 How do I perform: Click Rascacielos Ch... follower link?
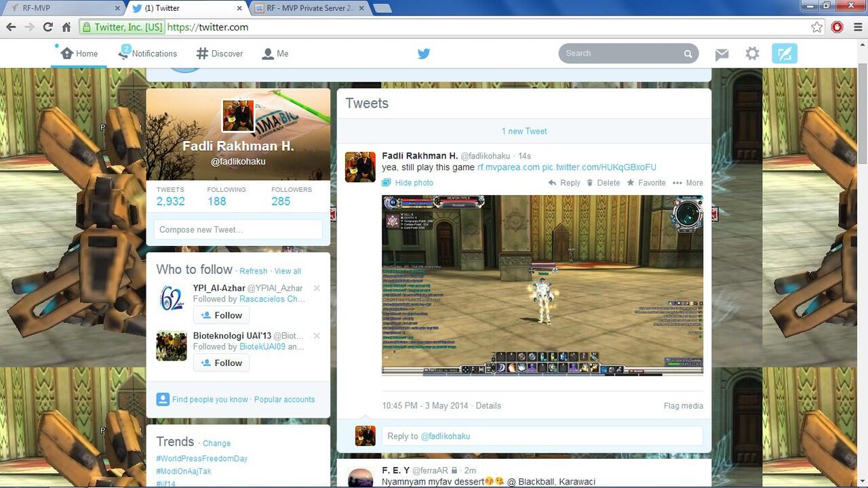272,299
